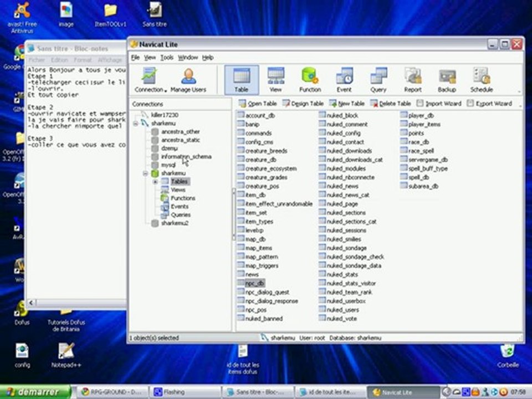The height and width of the screenshot is (399, 532).
Task: Open id de tout les items dofus file
Action: tap(243, 359)
